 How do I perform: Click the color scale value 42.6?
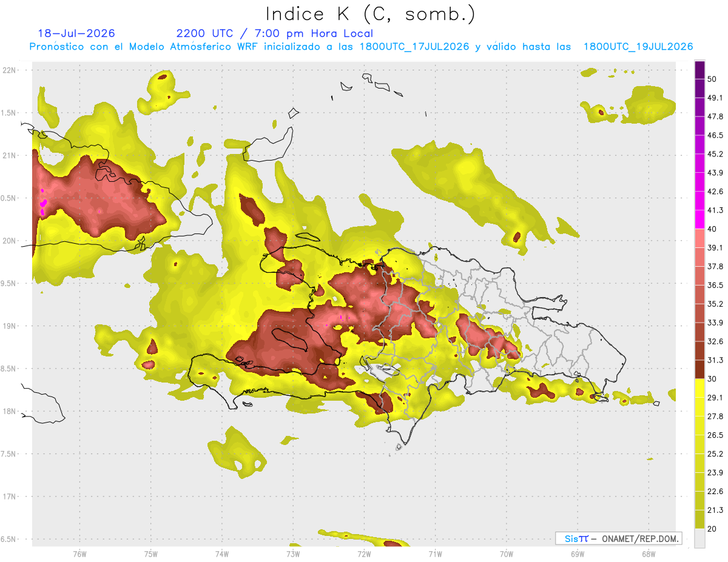715,192
